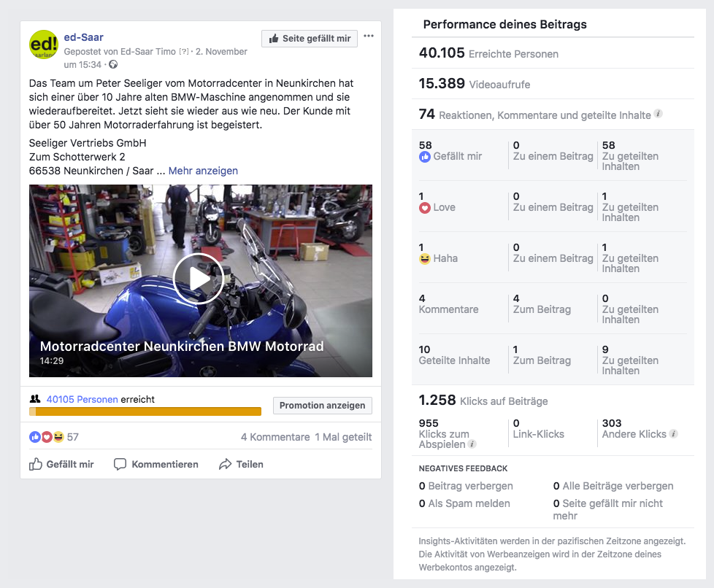
Task: Click the blue thumbs-up icon beside Gefällt mir stat
Action: tap(424, 157)
